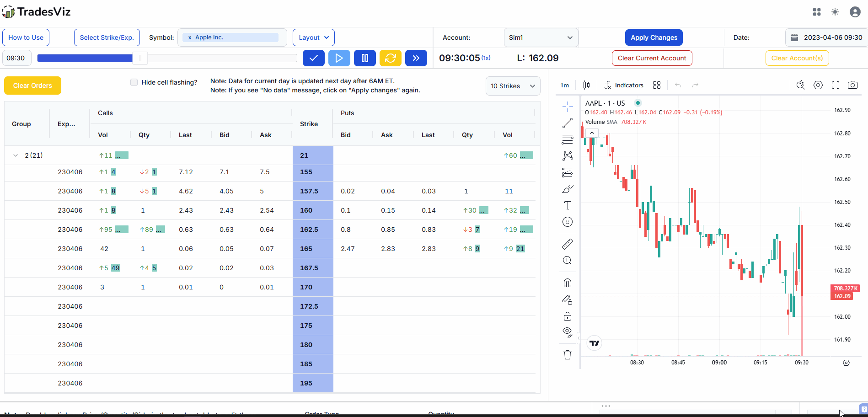
Task: Check the Hide cell flashing checkbox
Action: 134,82
